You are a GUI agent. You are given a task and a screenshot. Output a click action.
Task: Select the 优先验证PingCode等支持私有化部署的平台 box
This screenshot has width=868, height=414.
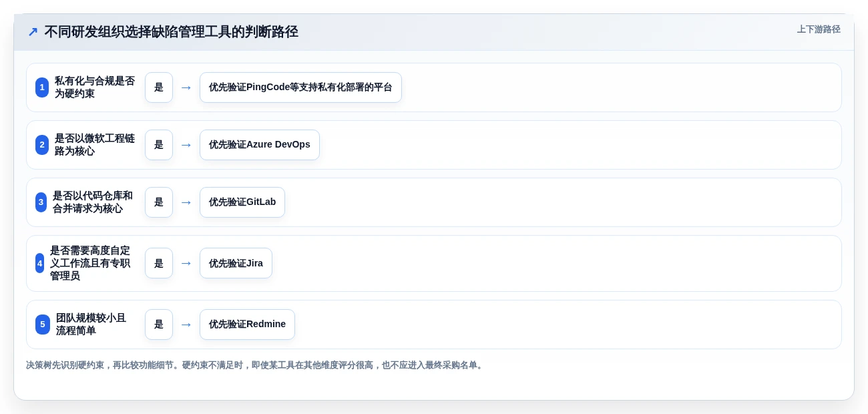(x=300, y=87)
